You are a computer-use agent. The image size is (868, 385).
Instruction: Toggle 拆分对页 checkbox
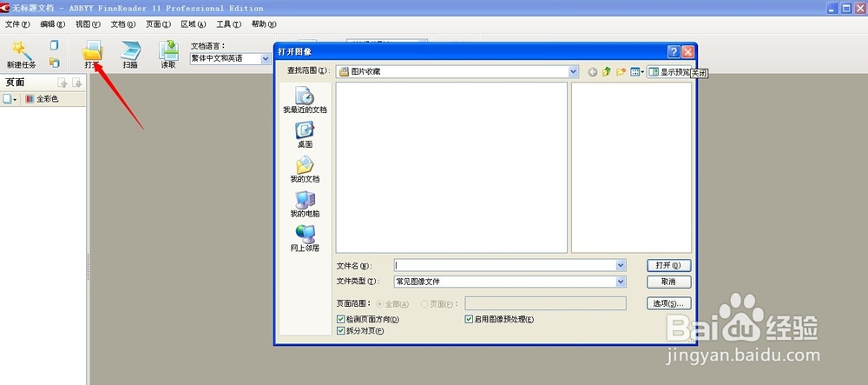(340, 331)
